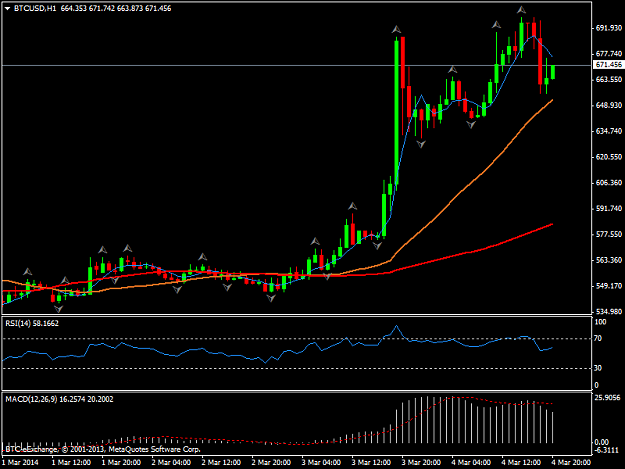The image size is (625, 469).
Task: Select the last green candle at the right edge
Action: click(553, 72)
